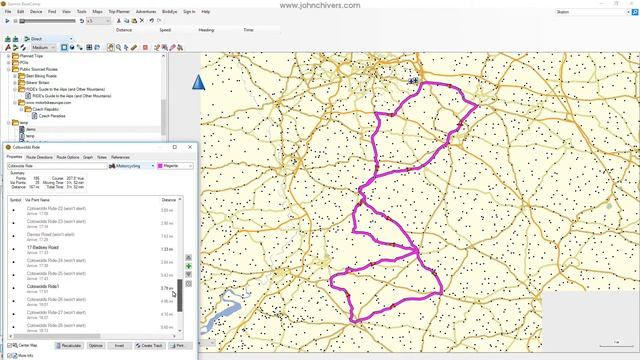640x360 pixels.
Task: Click the playback progress slider
Action: [x=48, y=21]
